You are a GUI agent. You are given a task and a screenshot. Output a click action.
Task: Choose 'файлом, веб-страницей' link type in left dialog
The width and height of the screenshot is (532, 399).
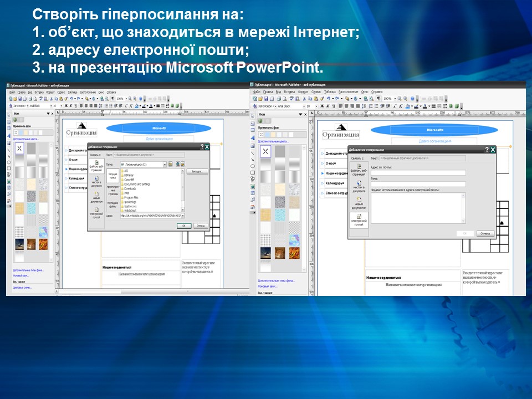point(96,166)
